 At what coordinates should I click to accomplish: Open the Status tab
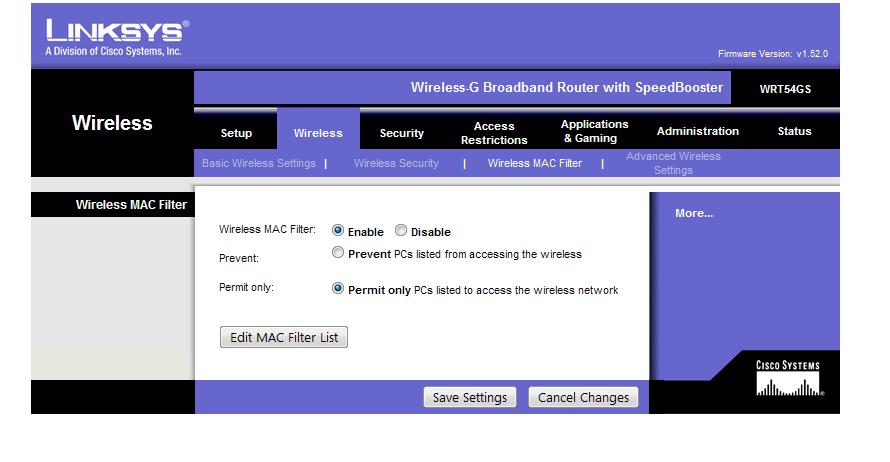tap(794, 132)
